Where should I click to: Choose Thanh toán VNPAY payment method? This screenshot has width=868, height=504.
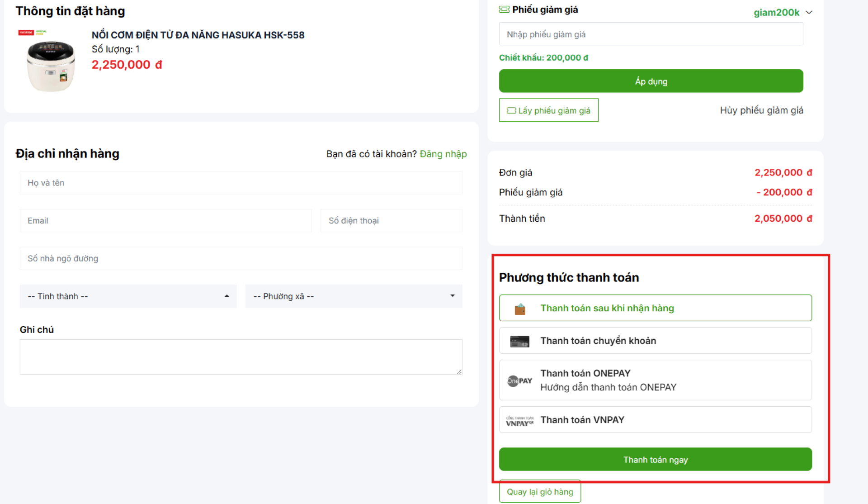(655, 420)
